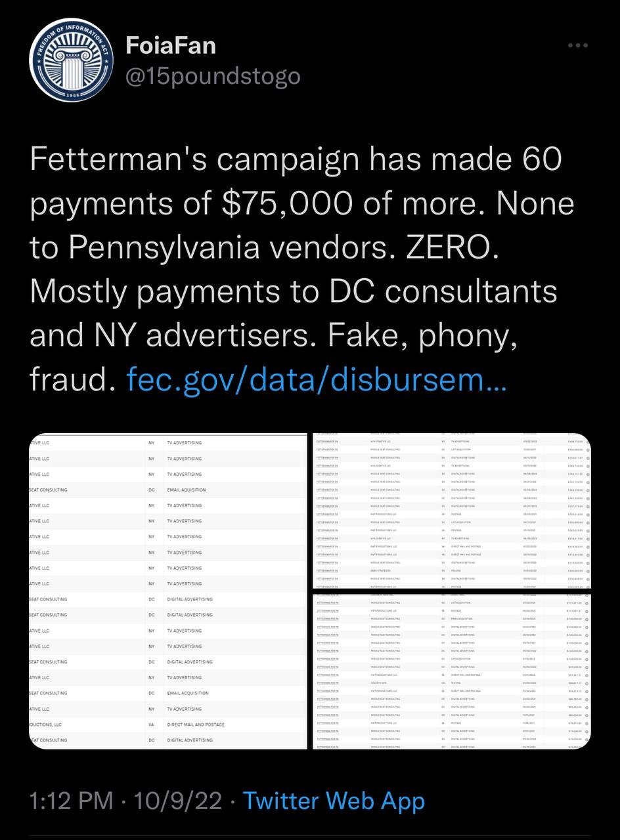Screen dimensions: 620x840
Task: Open the three-dot more options menu
Action: (577, 46)
